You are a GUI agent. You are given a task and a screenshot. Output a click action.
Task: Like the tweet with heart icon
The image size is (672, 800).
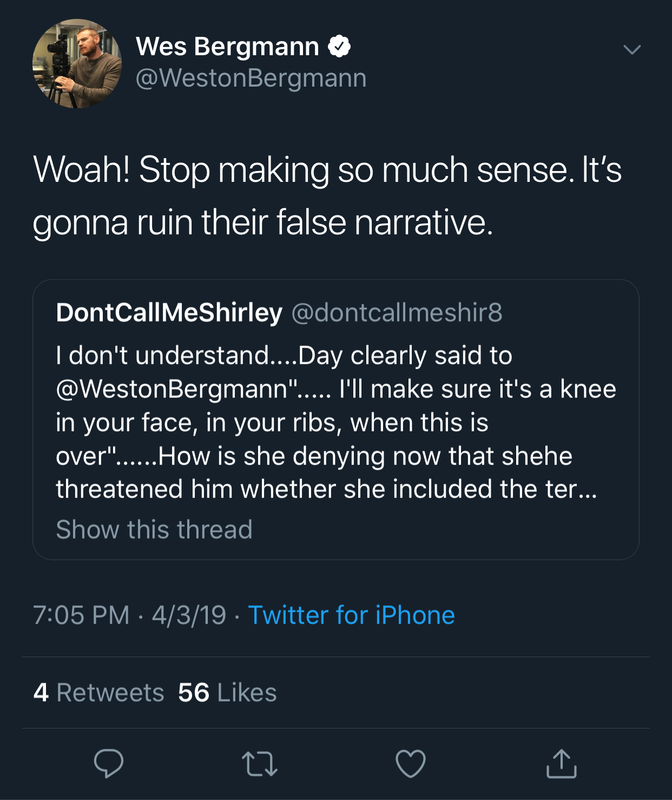(411, 763)
